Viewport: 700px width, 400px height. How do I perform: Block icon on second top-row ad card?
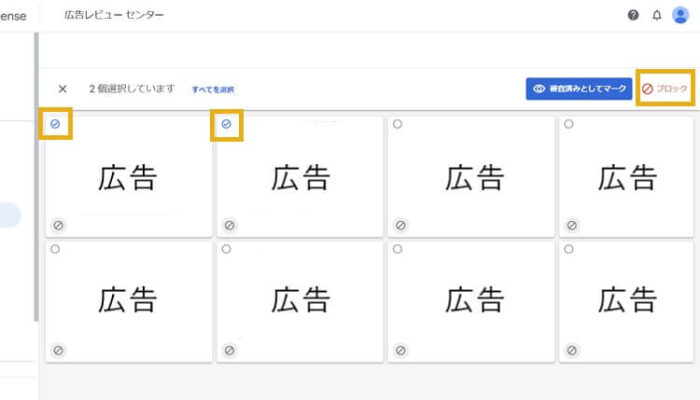[229, 225]
